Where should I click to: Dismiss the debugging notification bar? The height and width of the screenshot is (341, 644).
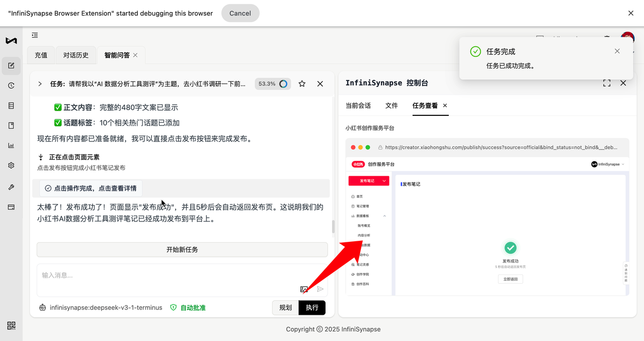pyautogui.click(x=631, y=13)
